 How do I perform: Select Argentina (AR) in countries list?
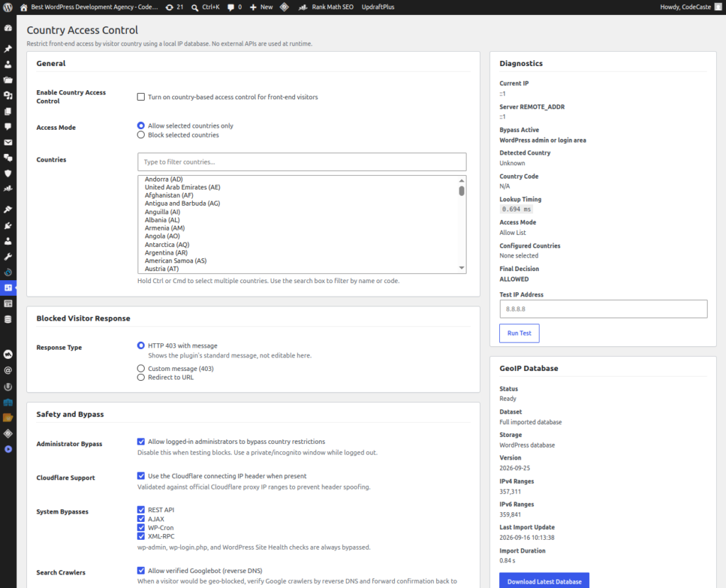166,253
